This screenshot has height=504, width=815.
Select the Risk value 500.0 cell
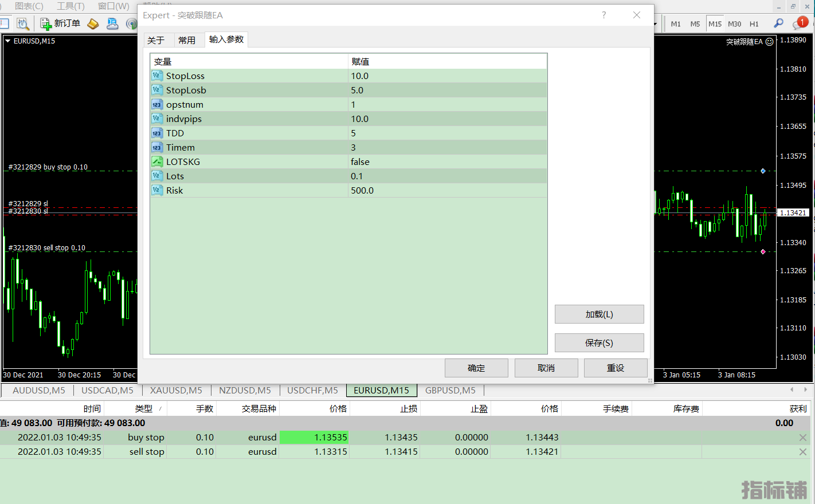(448, 190)
